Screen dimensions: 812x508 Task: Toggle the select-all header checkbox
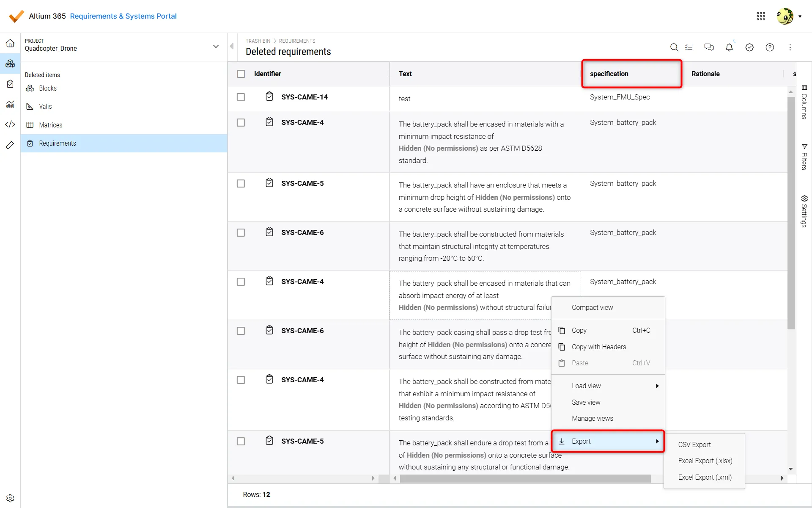coord(241,74)
